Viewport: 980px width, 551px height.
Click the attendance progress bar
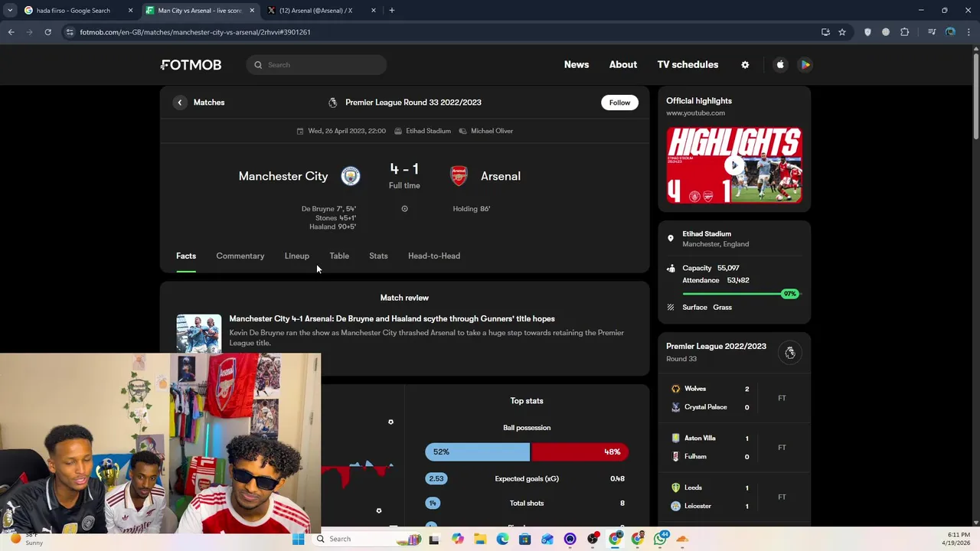point(740,294)
